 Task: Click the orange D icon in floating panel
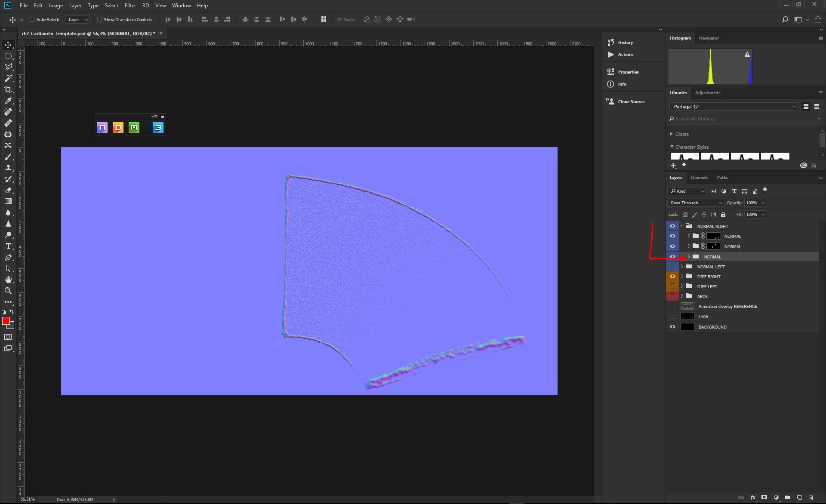(x=118, y=128)
